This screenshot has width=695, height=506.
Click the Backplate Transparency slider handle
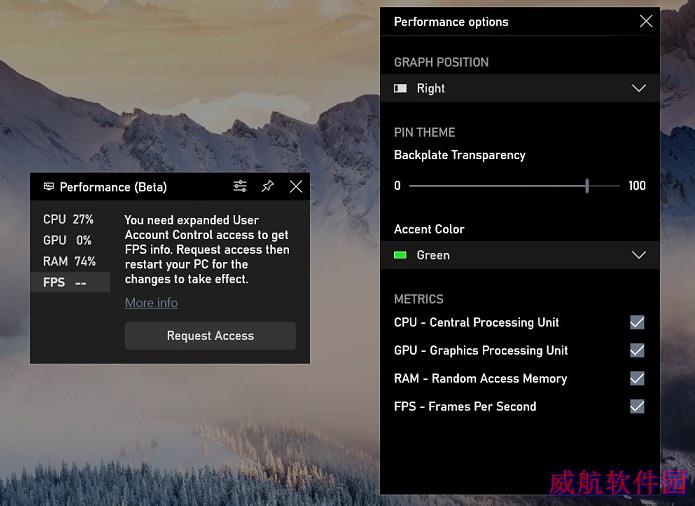tap(587, 186)
